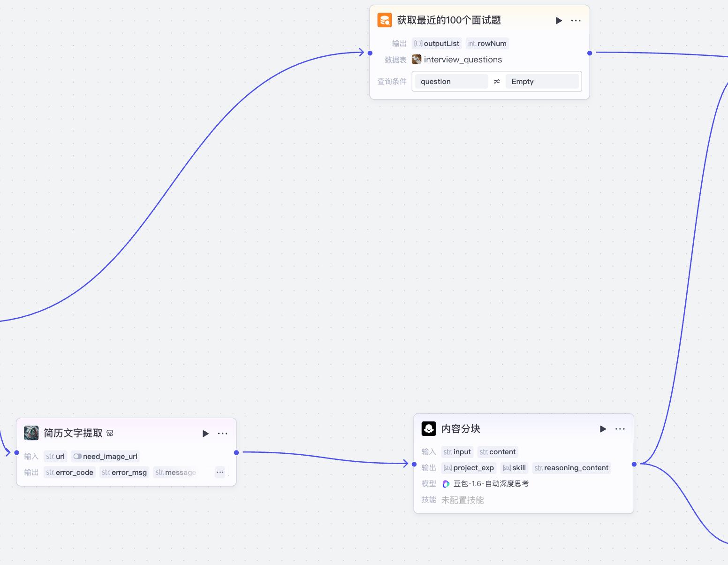Click the need_image_url toggle parameter

click(106, 457)
